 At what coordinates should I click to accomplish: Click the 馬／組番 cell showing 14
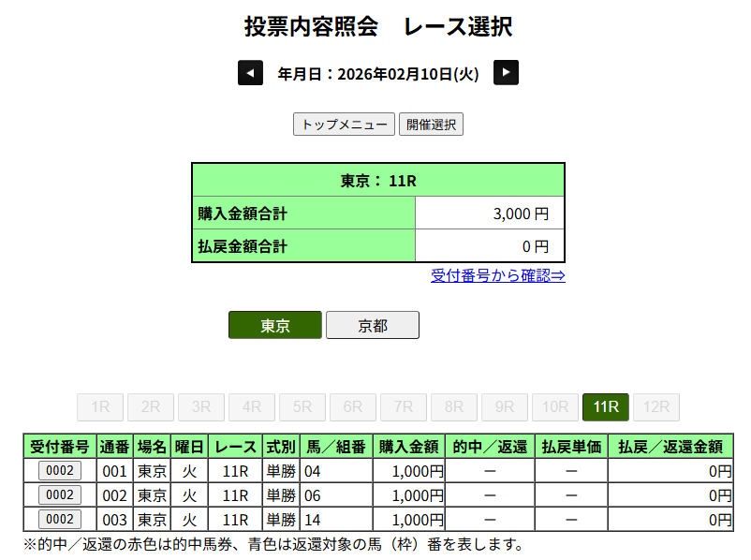pyautogui.click(x=335, y=519)
